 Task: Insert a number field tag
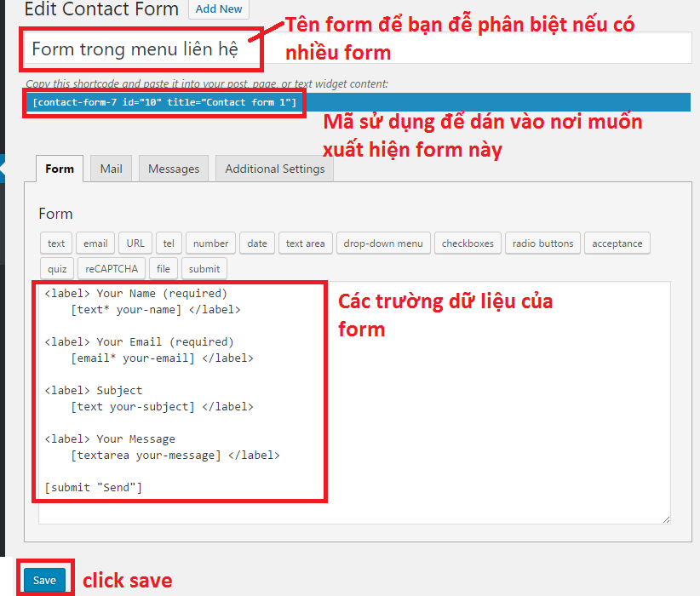[x=210, y=244]
